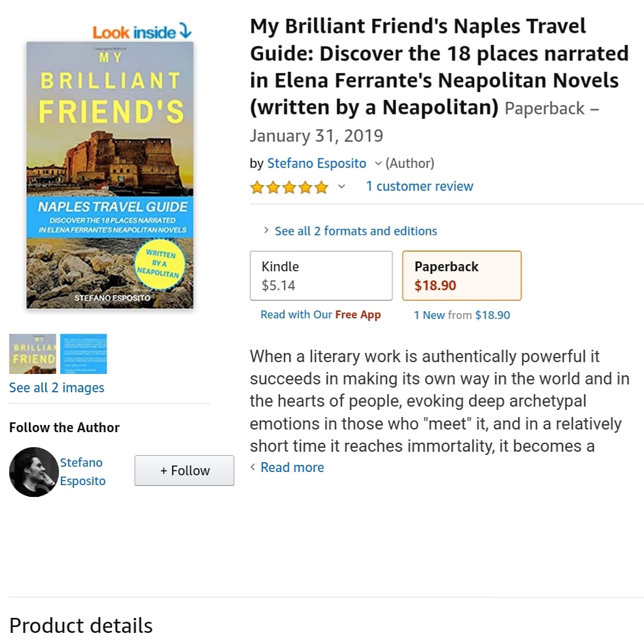644x644 pixels.
Task: Select the Paperback format box
Action: [462, 275]
